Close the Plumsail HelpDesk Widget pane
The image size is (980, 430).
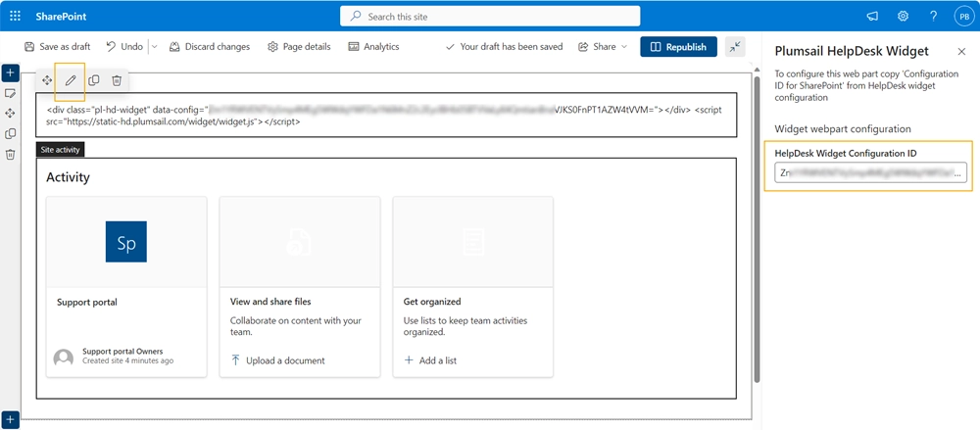click(961, 51)
